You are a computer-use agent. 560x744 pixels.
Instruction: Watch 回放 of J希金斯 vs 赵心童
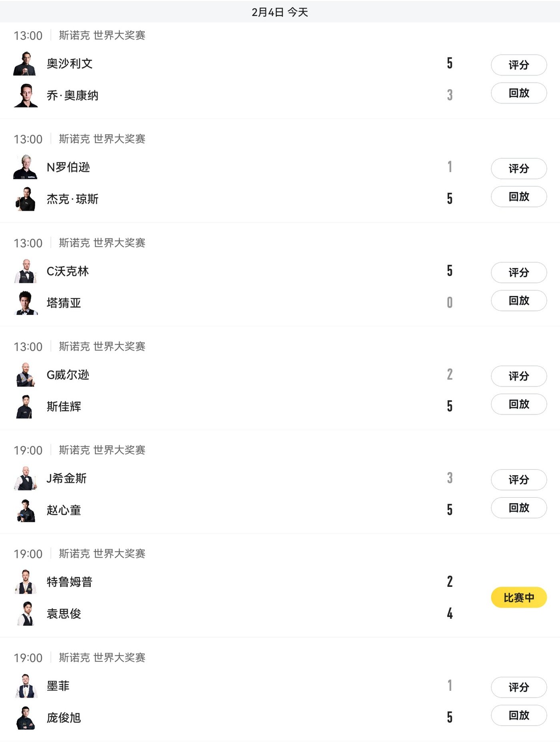pos(518,508)
